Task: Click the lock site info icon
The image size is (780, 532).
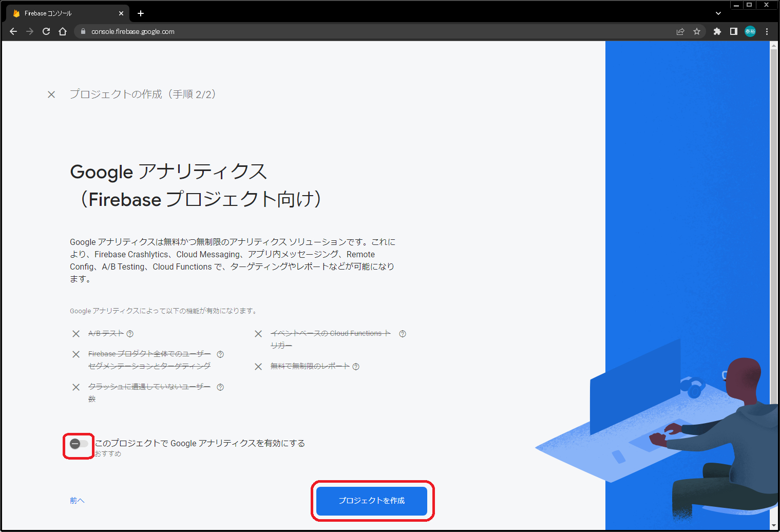Action: pos(83,31)
